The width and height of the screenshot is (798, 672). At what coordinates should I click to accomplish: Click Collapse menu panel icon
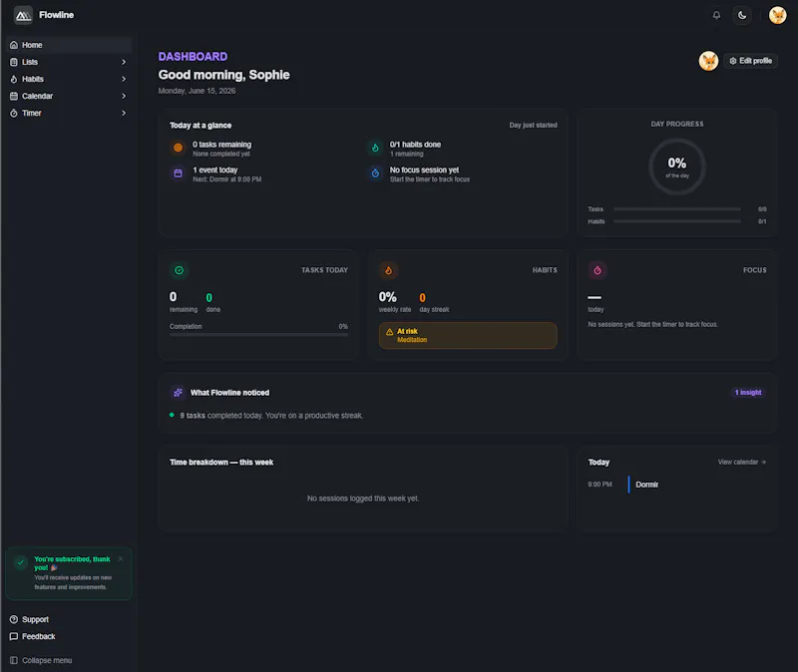click(14, 660)
